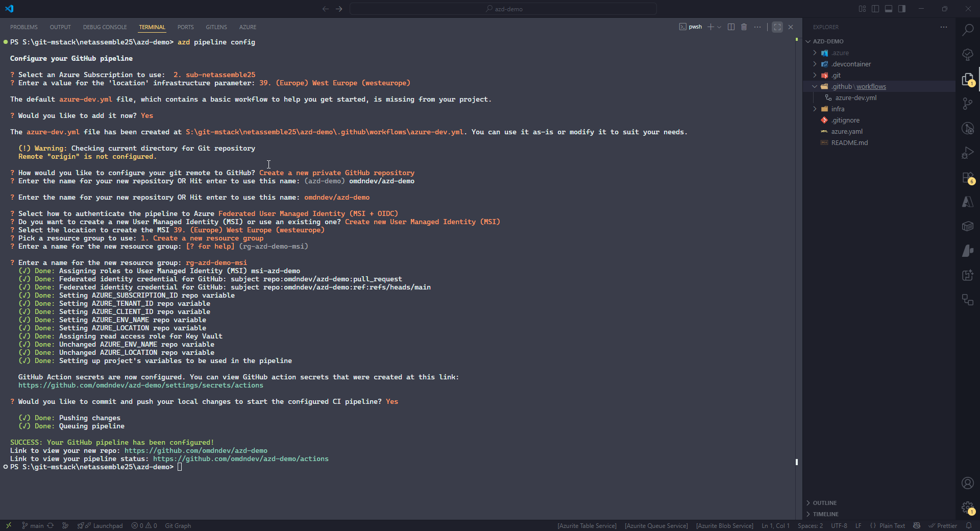Toggle the panel visibility from the title bar
980x531 pixels.
888,9
